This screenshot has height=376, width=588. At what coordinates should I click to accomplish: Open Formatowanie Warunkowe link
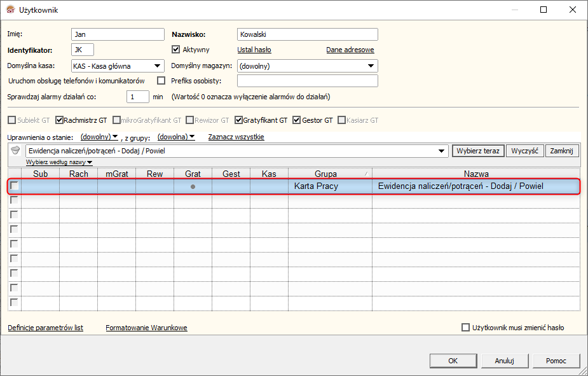146,328
